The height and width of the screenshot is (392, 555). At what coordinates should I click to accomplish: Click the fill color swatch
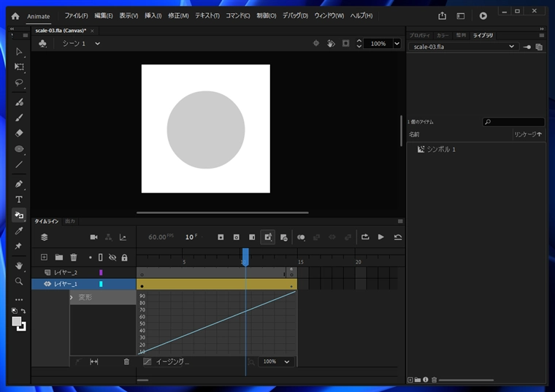point(16,321)
